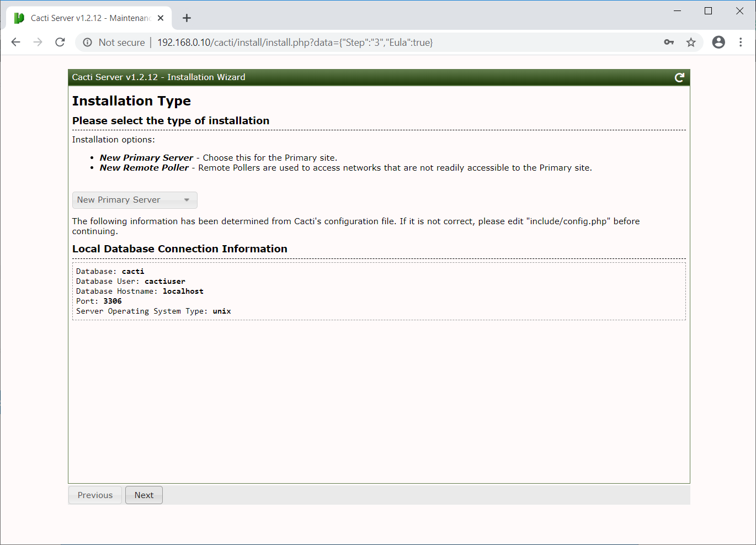Select the Cacti Server v1.2.12 tab

(x=89, y=18)
